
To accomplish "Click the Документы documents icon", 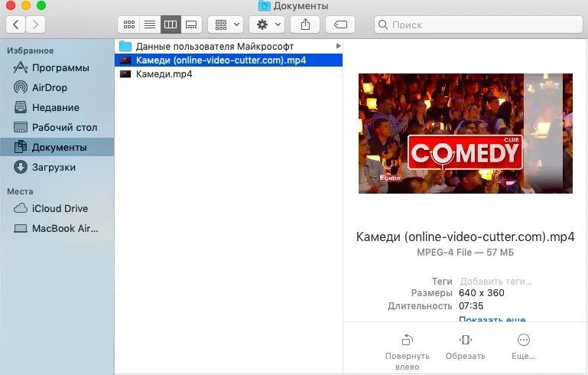I will [20, 147].
